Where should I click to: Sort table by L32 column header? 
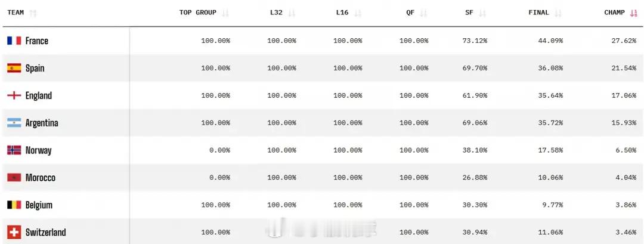[x=276, y=13]
